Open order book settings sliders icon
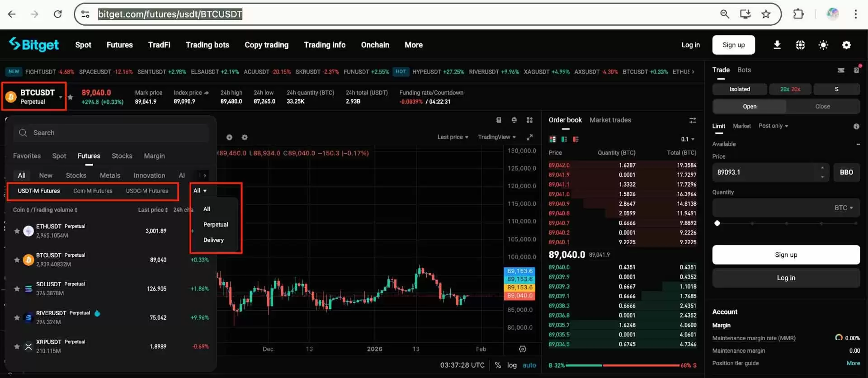The image size is (868, 378). coord(692,120)
